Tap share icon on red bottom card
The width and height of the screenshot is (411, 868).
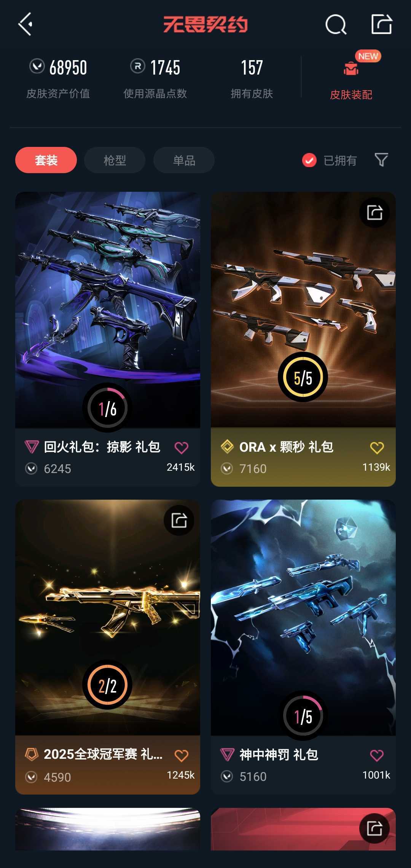(x=374, y=828)
